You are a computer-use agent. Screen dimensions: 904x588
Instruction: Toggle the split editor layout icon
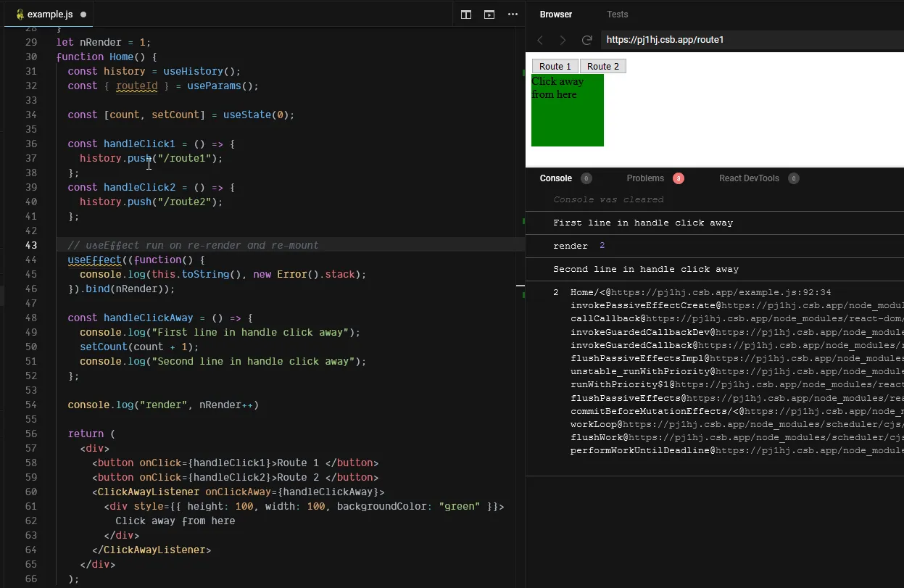tap(466, 15)
